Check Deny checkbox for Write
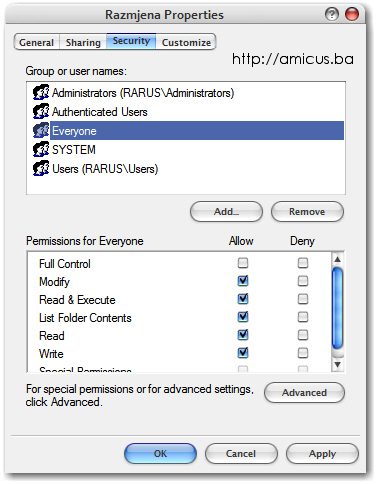377x484 pixels. tap(303, 353)
